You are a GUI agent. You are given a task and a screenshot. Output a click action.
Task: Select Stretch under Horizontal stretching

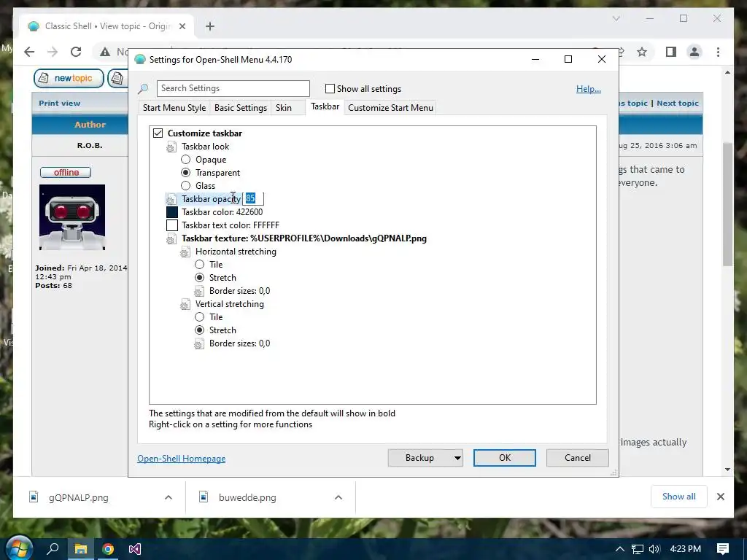pyautogui.click(x=199, y=278)
